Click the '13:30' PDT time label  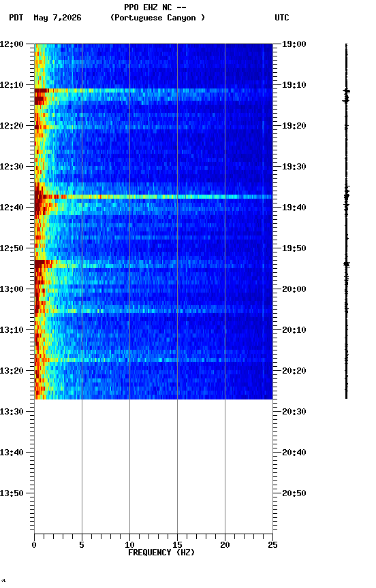[12, 412]
